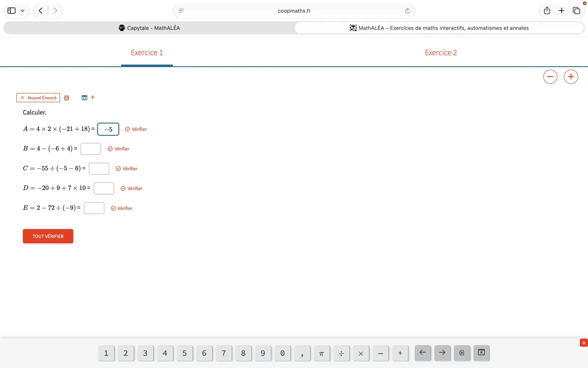
Task: Reload the coopmaths.fr page
Action: [407, 11]
